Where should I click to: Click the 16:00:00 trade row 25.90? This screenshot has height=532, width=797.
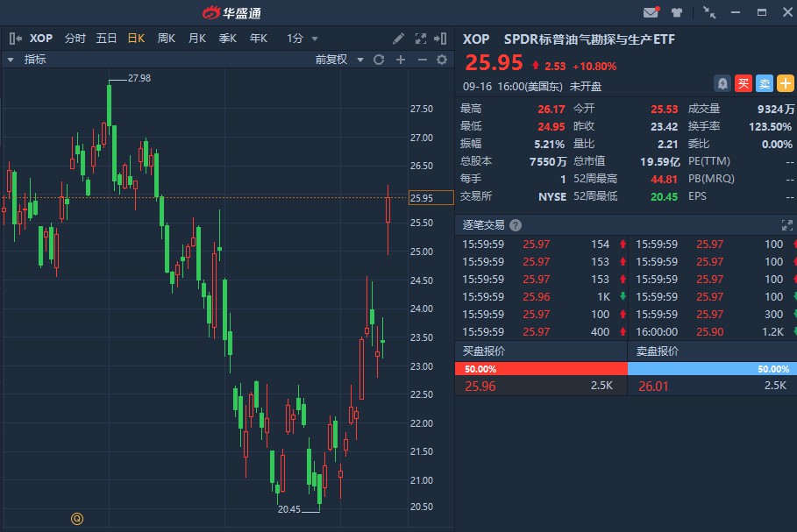[712, 332]
